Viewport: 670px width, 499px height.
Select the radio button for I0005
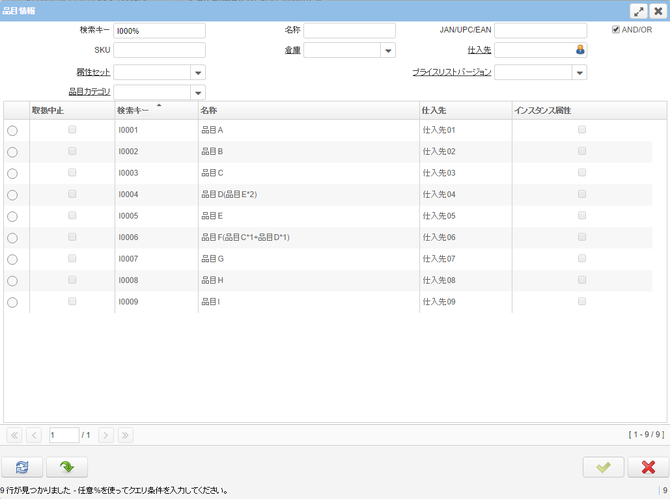click(x=12, y=217)
